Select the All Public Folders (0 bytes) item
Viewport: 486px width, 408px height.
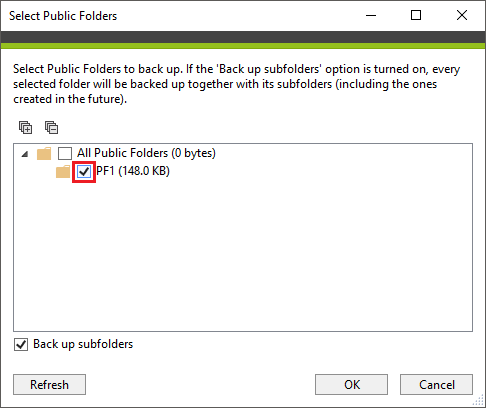(146, 153)
